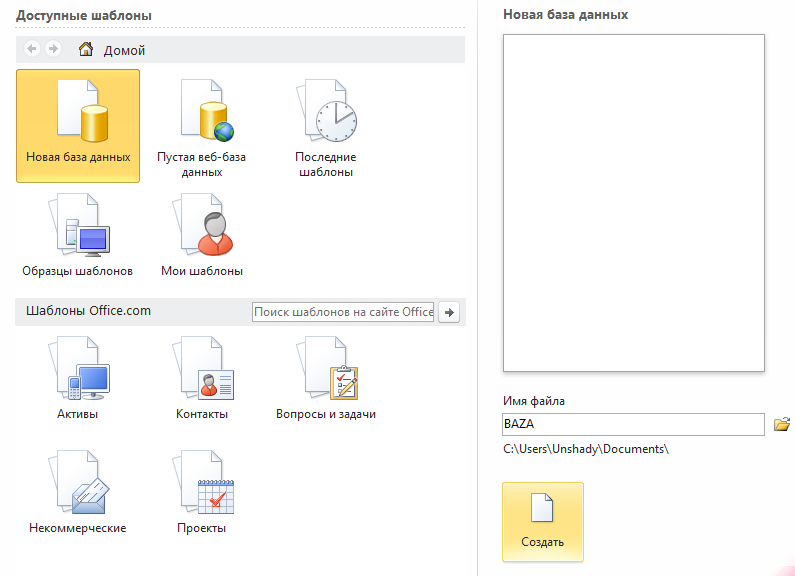This screenshot has width=795, height=576.
Task: Open the Вопросы и задачи template category
Action: pos(326,378)
